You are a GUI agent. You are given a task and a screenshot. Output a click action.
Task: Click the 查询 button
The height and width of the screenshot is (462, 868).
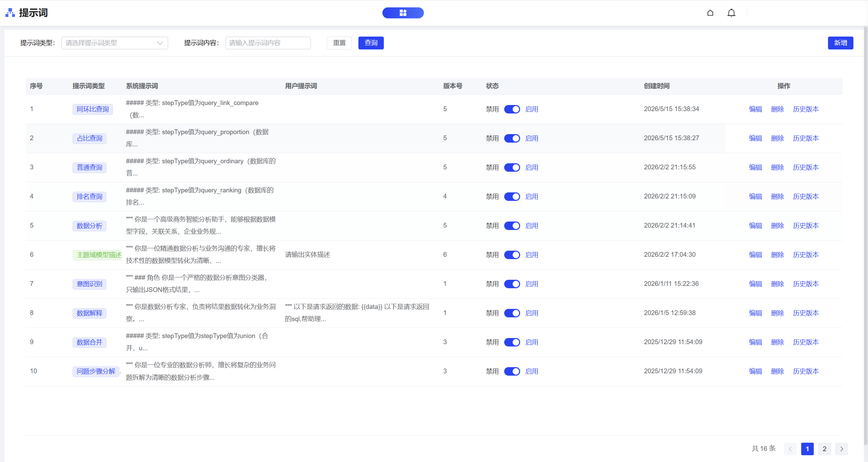click(x=371, y=43)
